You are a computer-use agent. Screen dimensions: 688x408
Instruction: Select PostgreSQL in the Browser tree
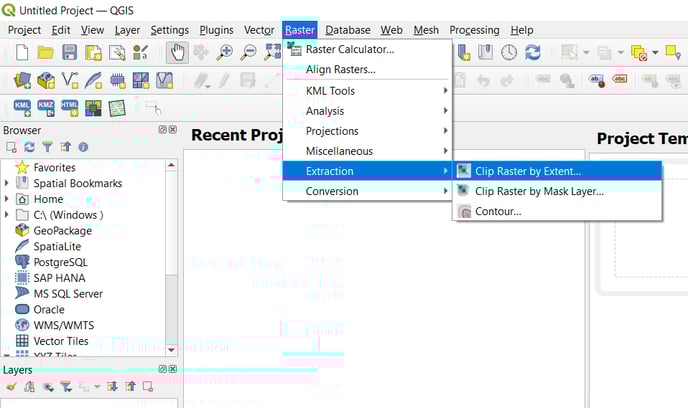pyautogui.click(x=61, y=262)
